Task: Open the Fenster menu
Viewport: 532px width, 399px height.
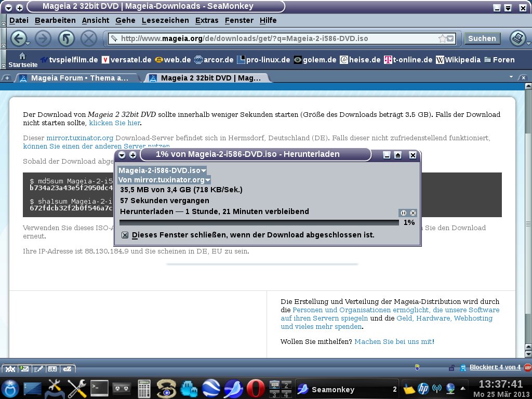Action: coord(239,20)
